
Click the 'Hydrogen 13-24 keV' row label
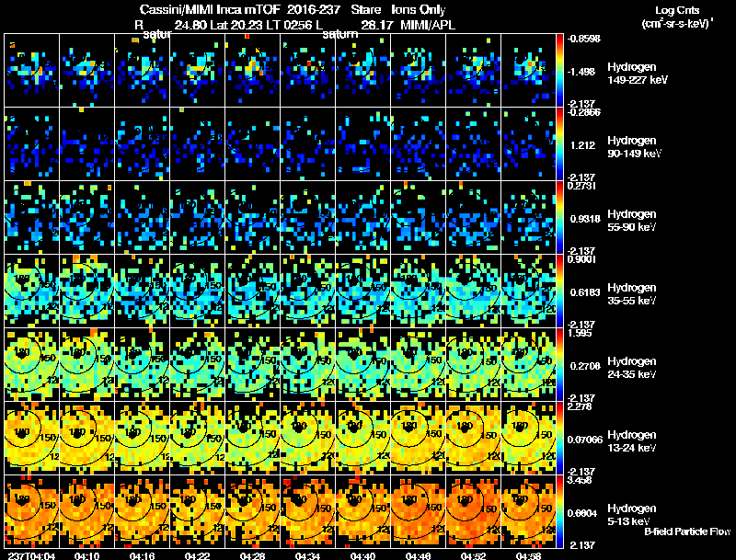[x=632, y=441]
